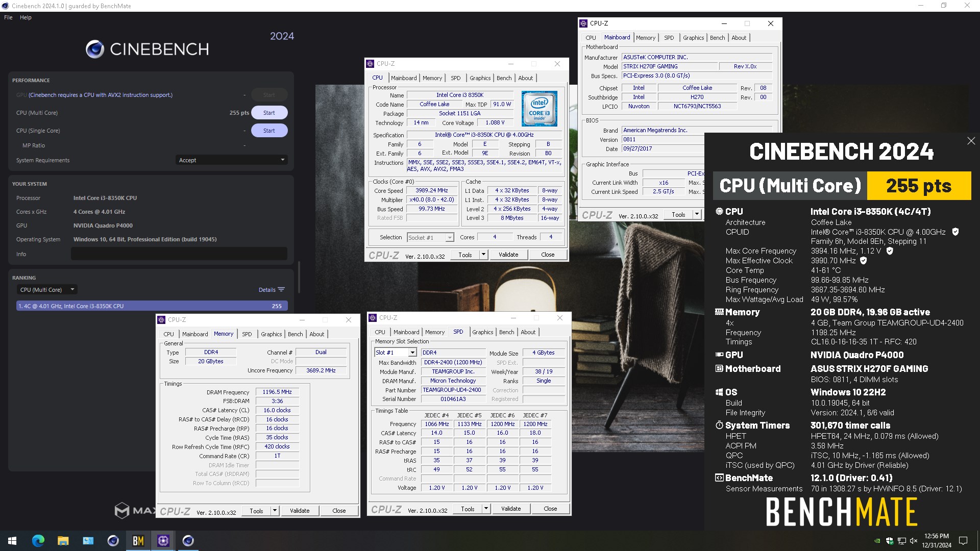Viewport: 980px width, 551px height.
Task: Click the Cinebench title bar app icon
Action: (x=6, y=6)
